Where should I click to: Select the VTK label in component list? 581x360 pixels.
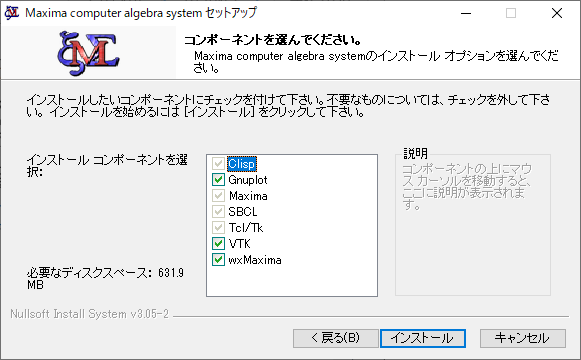coord(239,244)
